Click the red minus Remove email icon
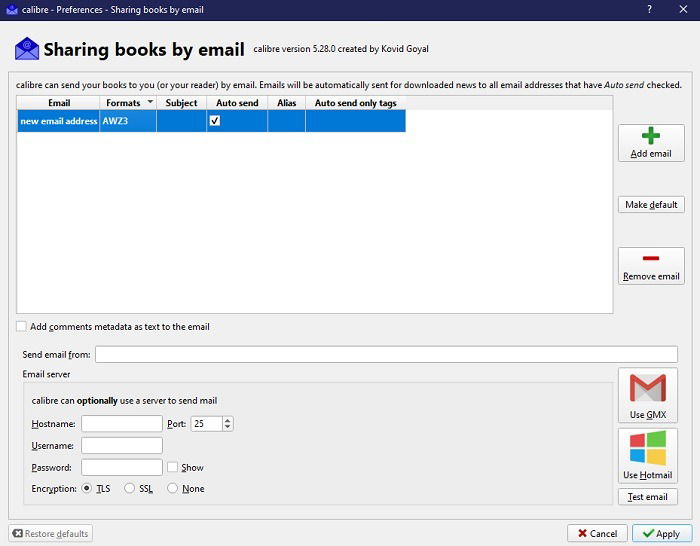This screenshot has height=546, width=700. pyautogui.click(x=651, y=258)
